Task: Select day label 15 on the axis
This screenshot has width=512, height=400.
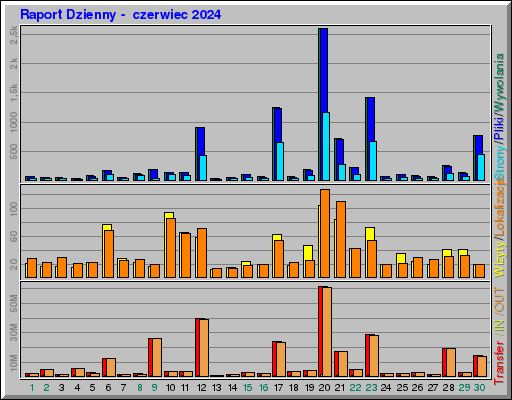Action: (248, 388)
